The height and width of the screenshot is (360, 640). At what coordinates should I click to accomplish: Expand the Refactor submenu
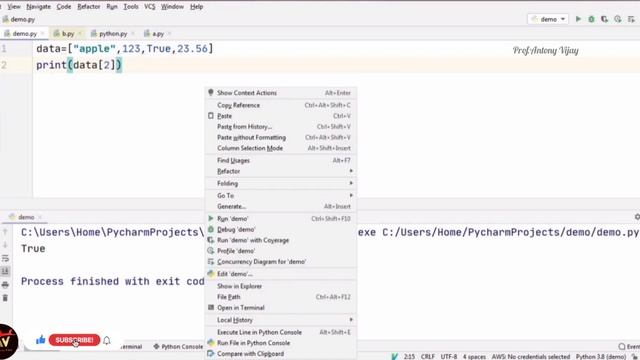tap(280, 171)
